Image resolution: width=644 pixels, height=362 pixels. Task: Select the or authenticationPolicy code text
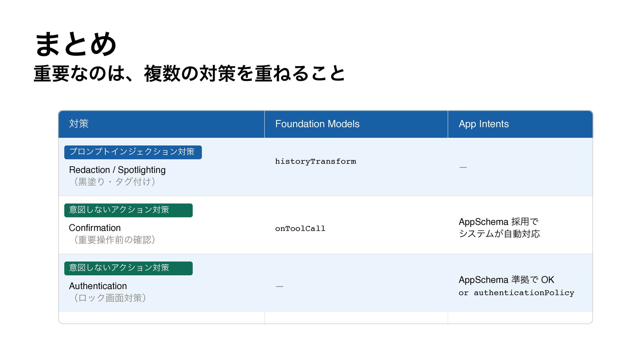tap(517, 293)
